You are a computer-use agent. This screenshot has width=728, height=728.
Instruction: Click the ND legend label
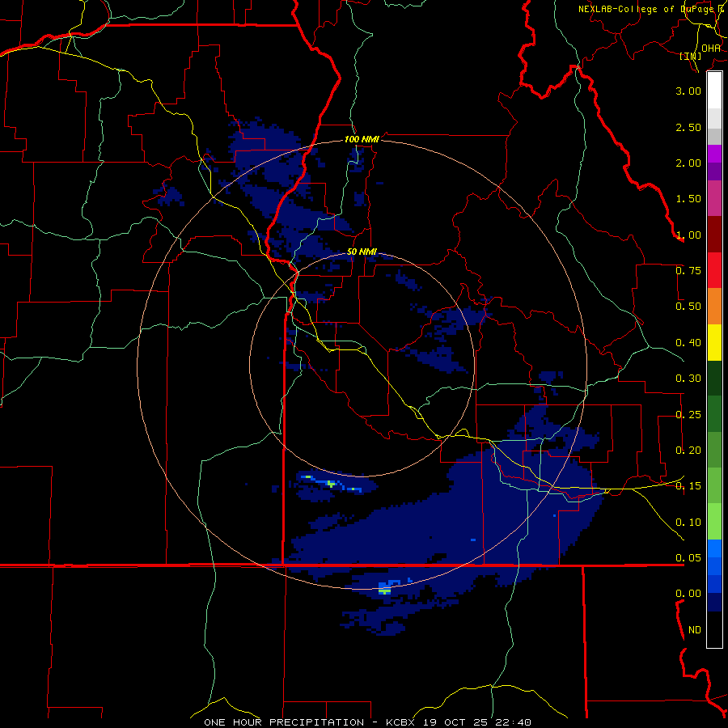click(695, 630)
